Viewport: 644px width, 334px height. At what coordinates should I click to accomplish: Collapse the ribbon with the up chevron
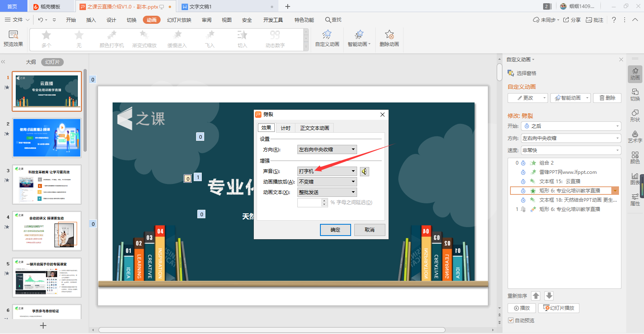pos(635,20)
